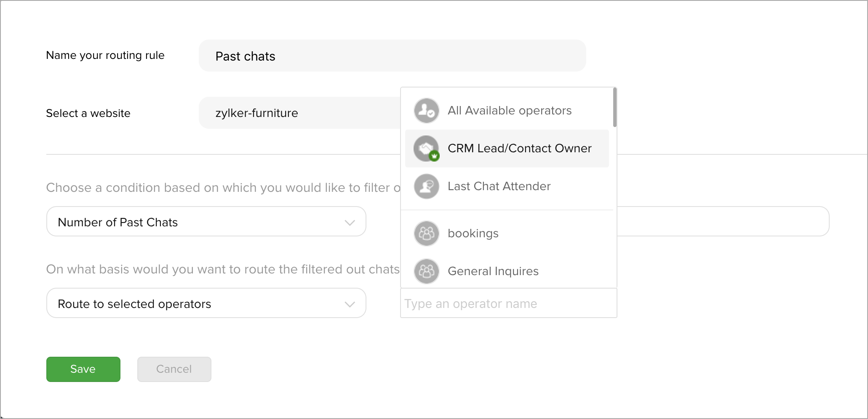Expand the Number of Past Chats dropdown
Viewport: 868px width, 419px height.
click(206, 222)
